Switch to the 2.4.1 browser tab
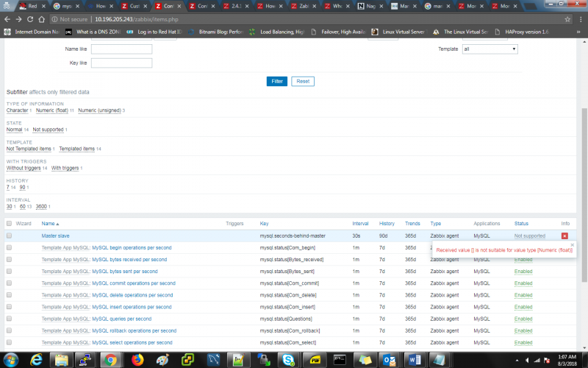Screen dimensions: 588x368 click(236, 6)
